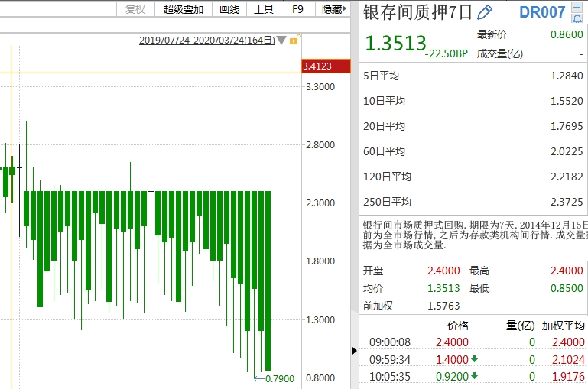Image resolution: width=588 pixels, height=389 pixels.
Task: Click the 量(亿) column header
Action: point(521,326)
